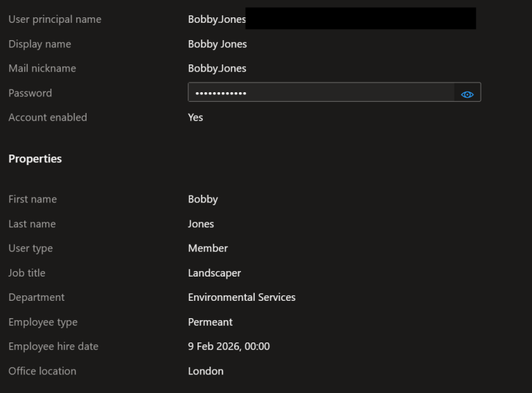This screenshot has height=393, width=532.
Task: Click the Department label text
Action: coord(36,297)
